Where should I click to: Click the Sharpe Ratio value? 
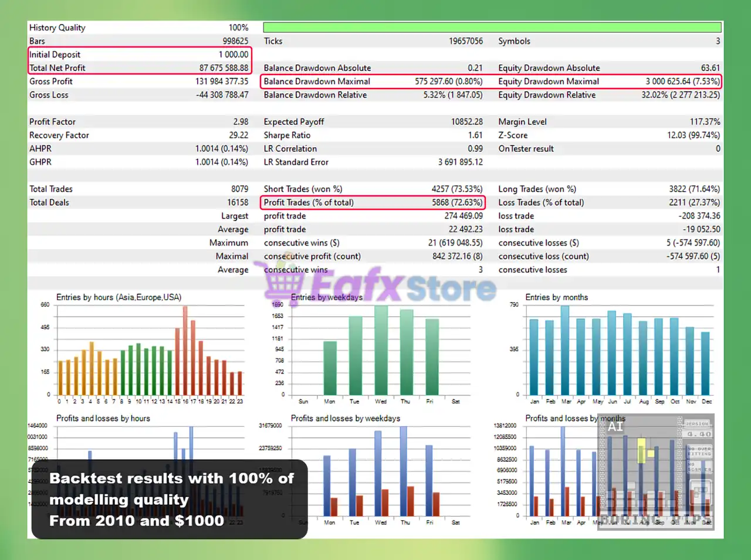(x=475, y=135)
